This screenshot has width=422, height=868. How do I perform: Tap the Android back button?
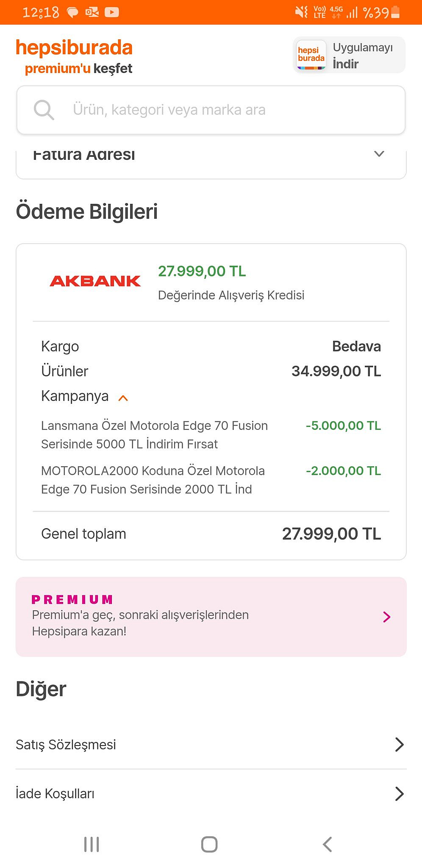click(x=327, y=844)
